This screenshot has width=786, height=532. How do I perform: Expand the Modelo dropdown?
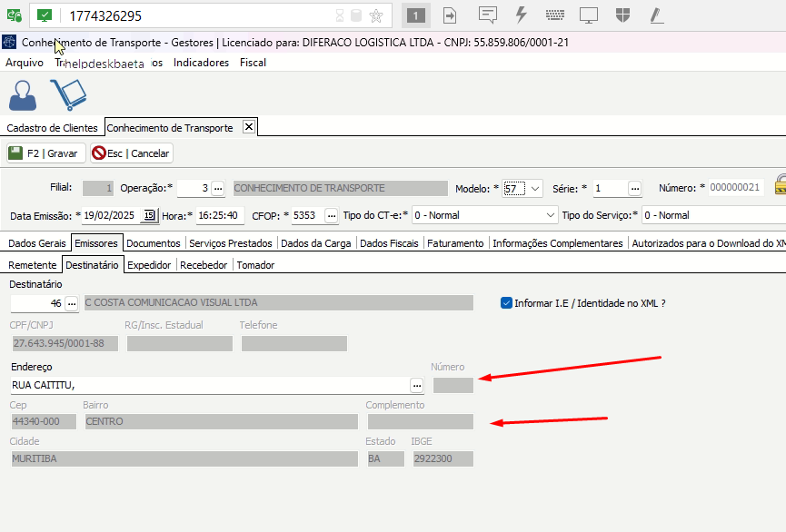(535, 189)
